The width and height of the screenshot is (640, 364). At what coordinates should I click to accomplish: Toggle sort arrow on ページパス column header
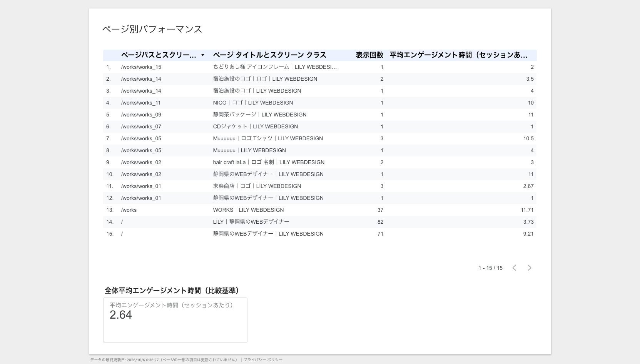tap(203, 55)
